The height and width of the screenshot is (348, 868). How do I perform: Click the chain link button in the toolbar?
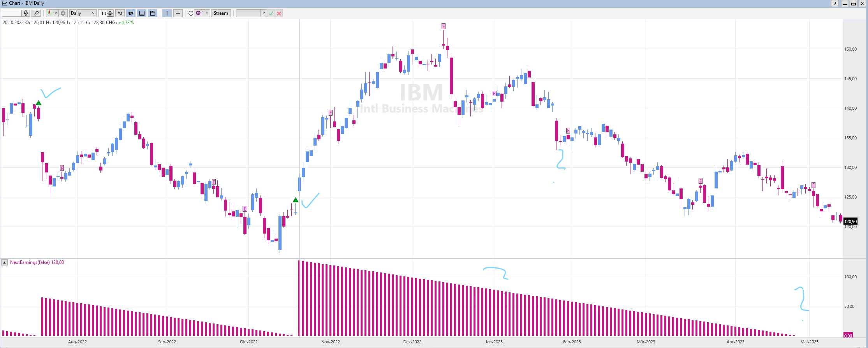(x=37, y=13)
